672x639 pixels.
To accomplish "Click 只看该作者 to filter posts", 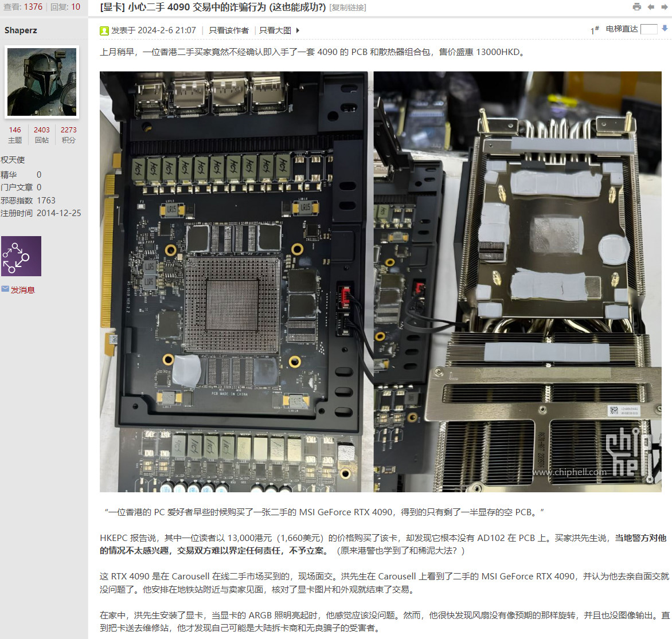I will pos(228,30).
